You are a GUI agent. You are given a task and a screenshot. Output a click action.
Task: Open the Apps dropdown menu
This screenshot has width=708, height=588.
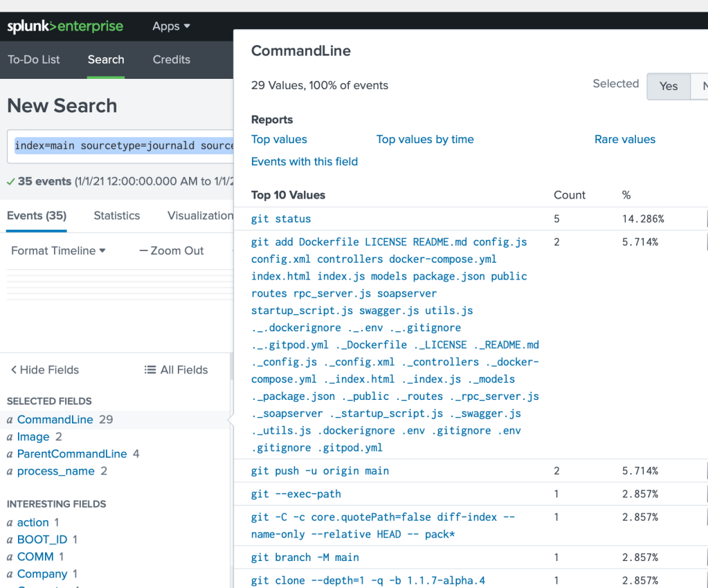tap(171, 26)
